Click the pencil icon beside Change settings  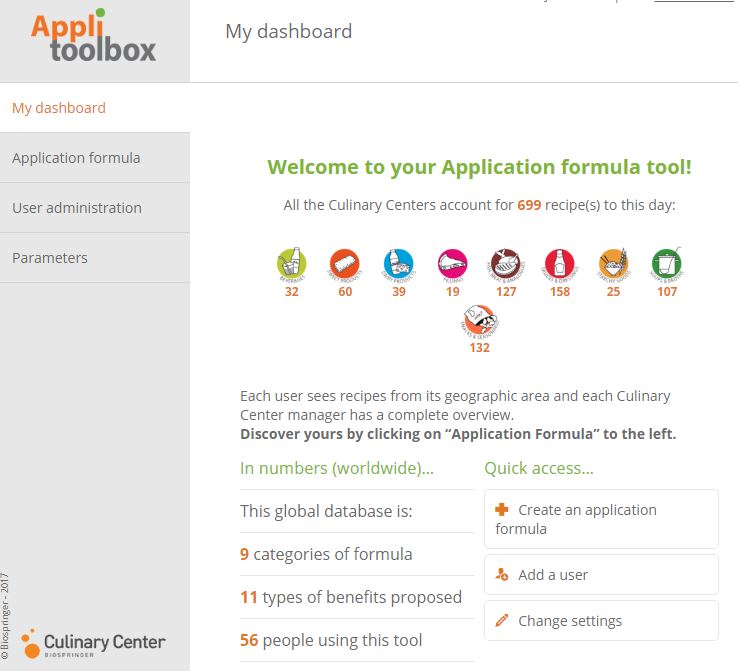[502, 620]
